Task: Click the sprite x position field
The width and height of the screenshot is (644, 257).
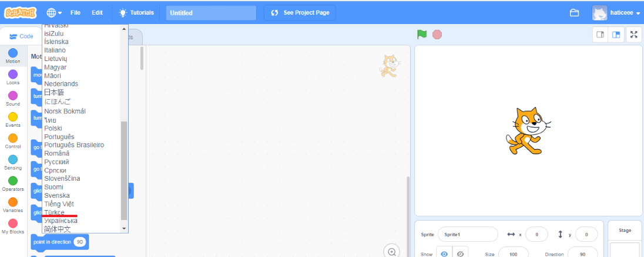Action: pos(536,235)
